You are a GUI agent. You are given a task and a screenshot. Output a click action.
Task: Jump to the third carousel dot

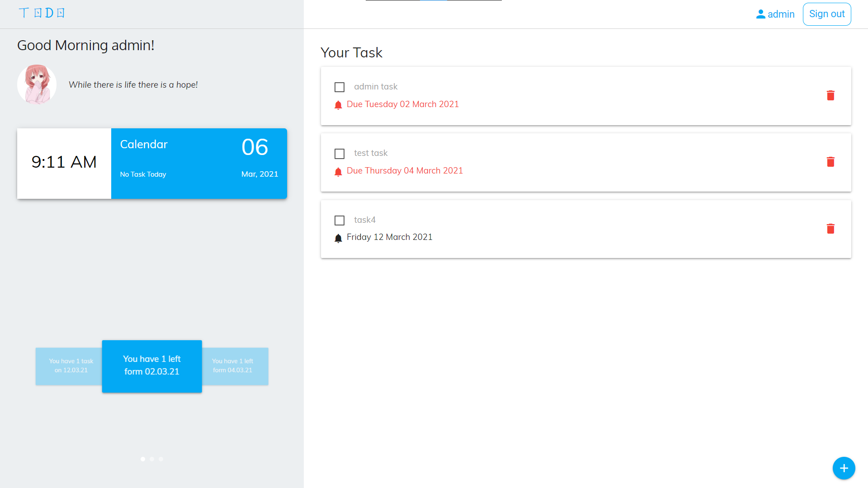(x=161, y=459)
